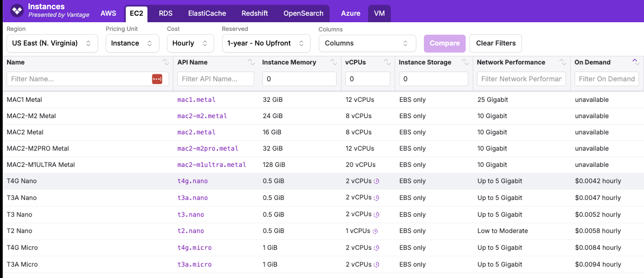Viewport: 644px width, 278px height.
Task: Sort by API Name column arrows
Action: [251, 62]
